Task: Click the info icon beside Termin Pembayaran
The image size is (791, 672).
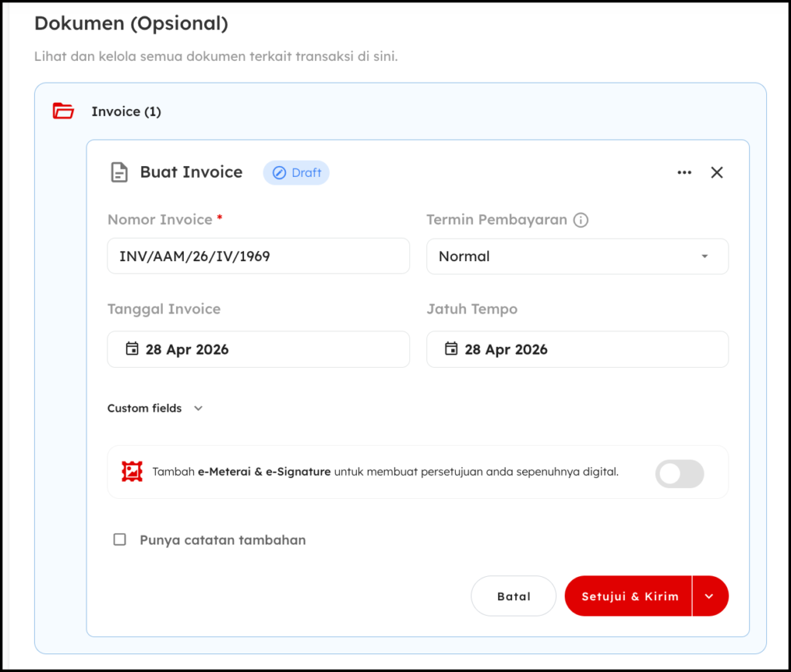Action: pyautogui.click(x=581, y=220)
